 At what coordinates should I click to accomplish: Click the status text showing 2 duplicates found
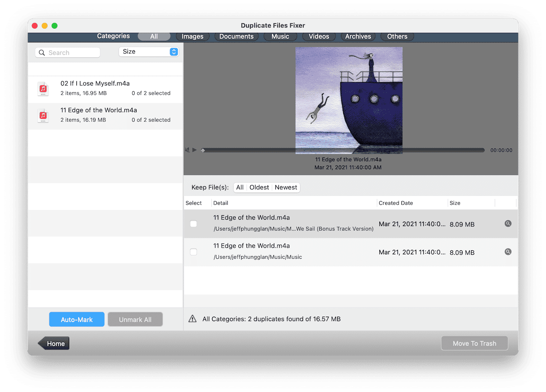click(x=272, y=319)
